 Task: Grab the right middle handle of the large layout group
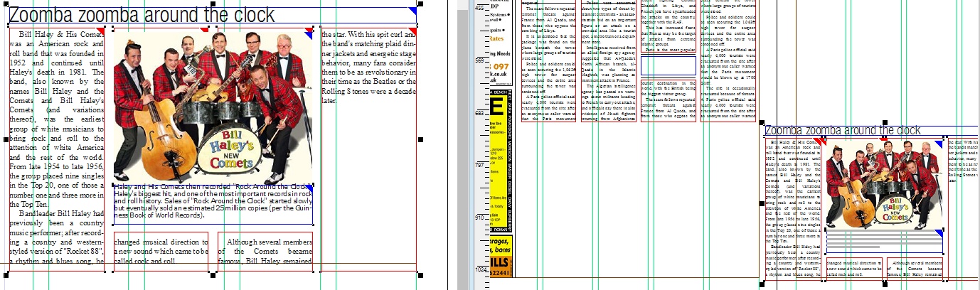point(420,140)
